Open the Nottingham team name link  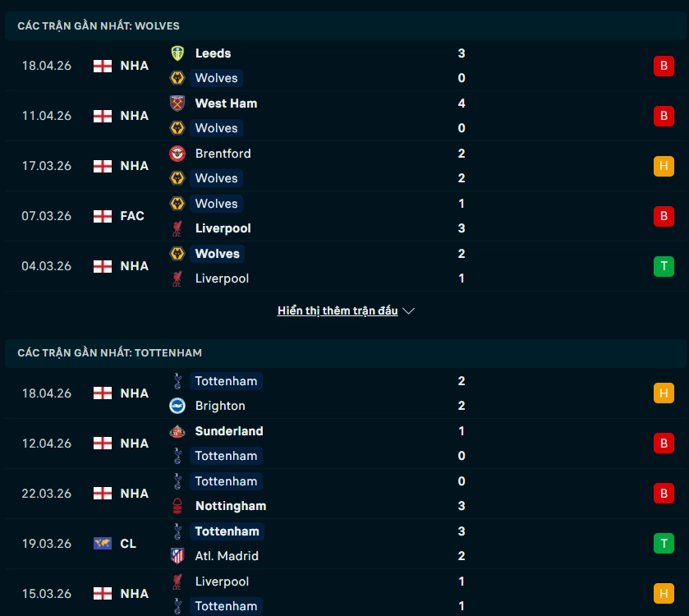coord(230,506)
